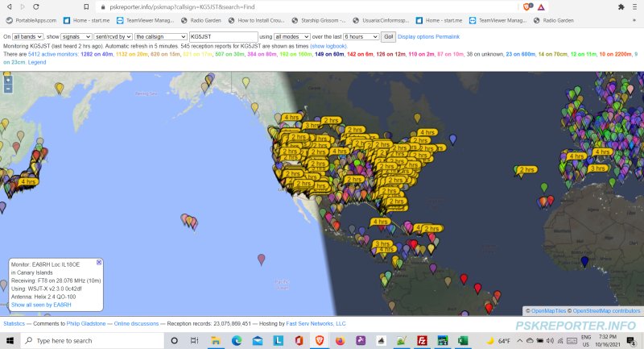Click the '5412 active monitors' link
Image resolution: width=644 pixels, height=349 pixels.
[x=53, y=54]
